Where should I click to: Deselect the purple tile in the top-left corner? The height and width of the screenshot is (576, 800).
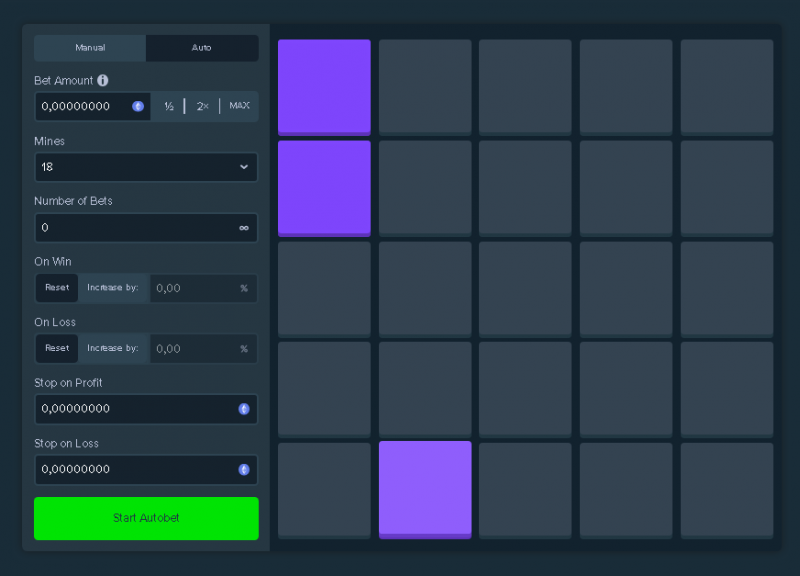point(324,87)
